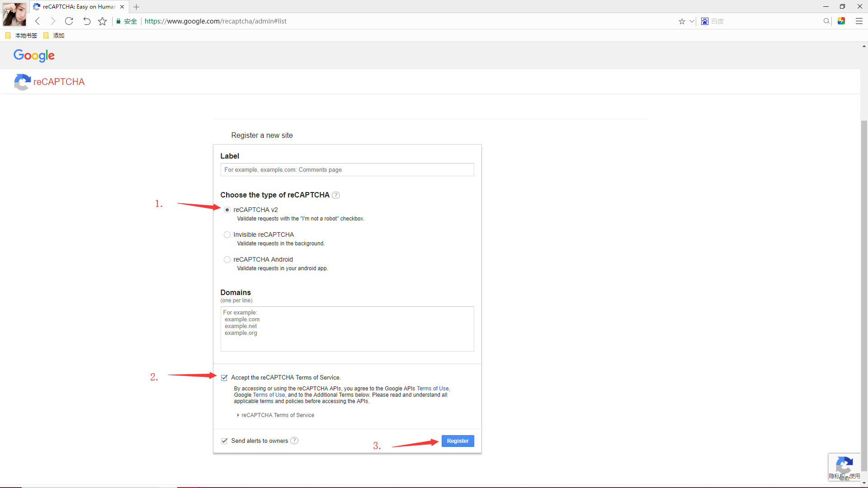
Task: Click 'Validate requests in the background.' text
Action: pos(281,244)
